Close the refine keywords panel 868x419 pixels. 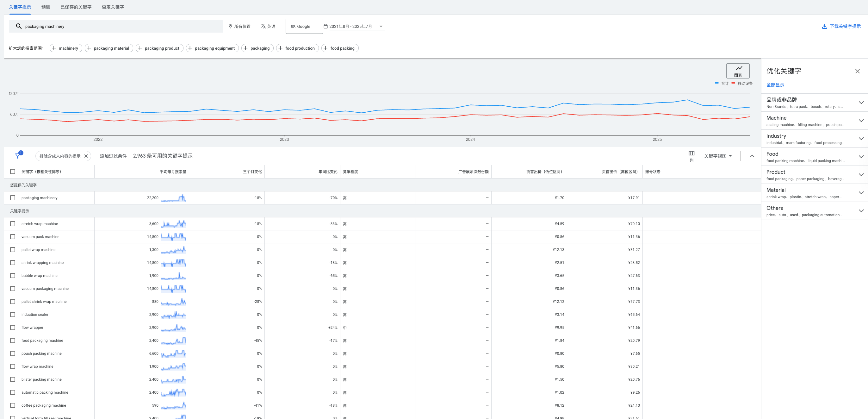(x=857, y=71)
